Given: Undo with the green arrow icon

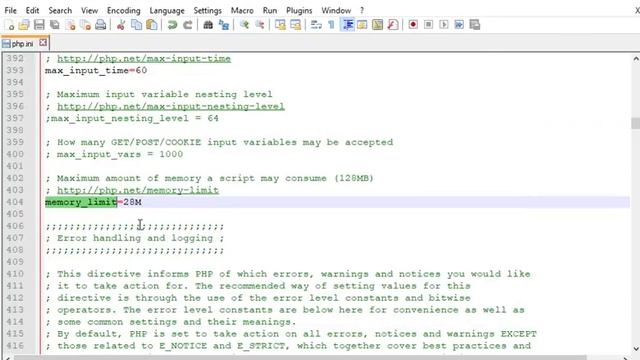Looking at the screenshot, I should [x=172, y=25].
